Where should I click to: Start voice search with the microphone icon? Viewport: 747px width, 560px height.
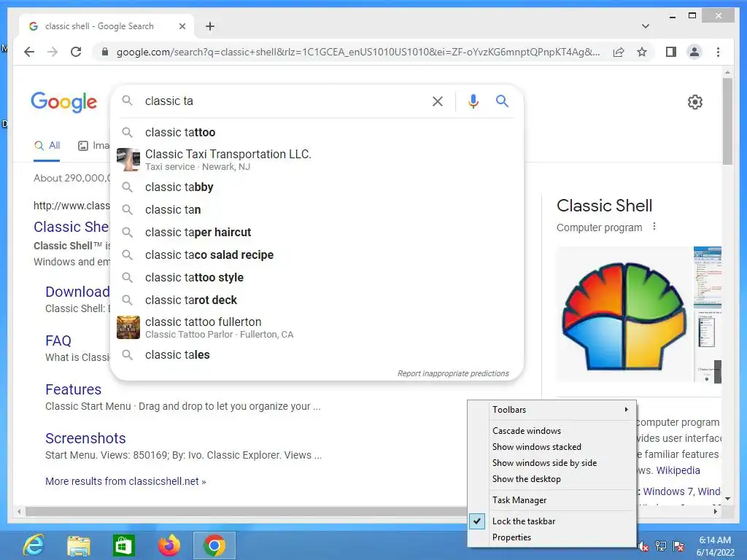(473, 101)
